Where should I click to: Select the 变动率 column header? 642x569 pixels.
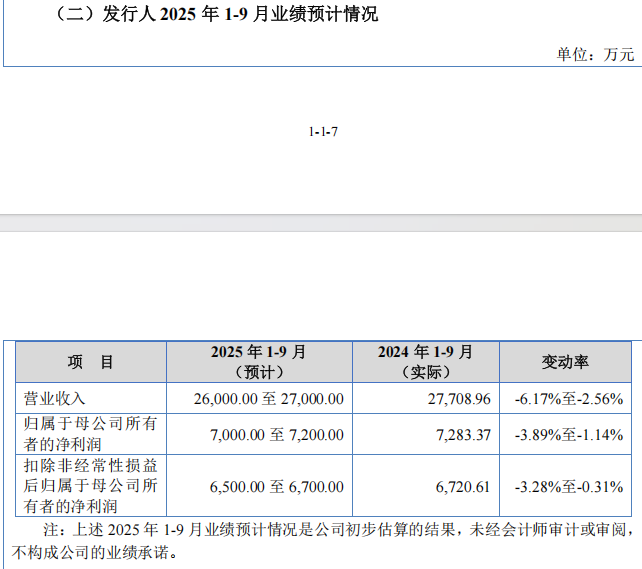pos(565,362)
